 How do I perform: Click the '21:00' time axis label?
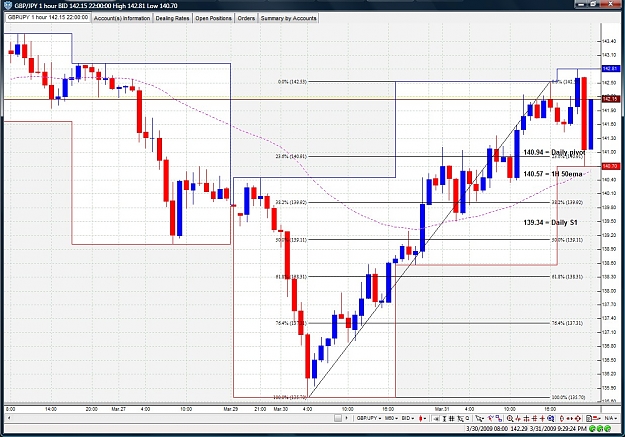(x=260, y=409)
